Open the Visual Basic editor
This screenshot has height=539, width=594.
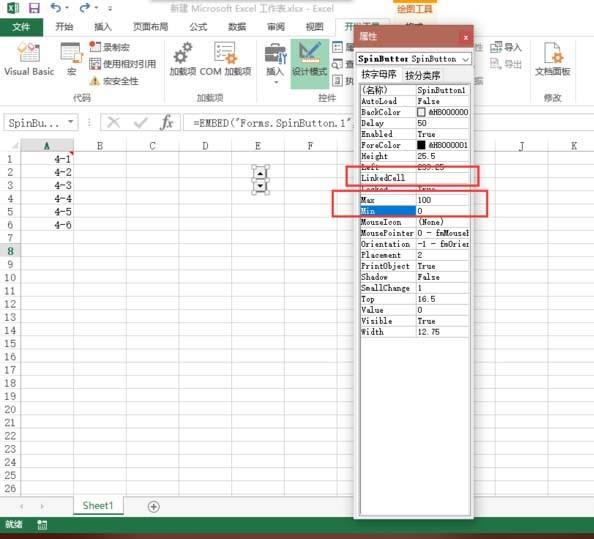coord(29,59)
